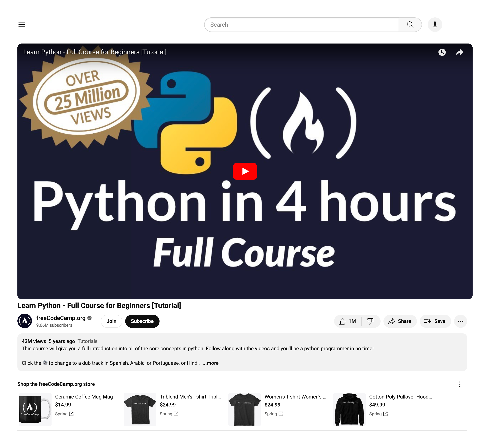This screenshot has height=448, width=490.
Task: Click the search magnifier button
Action: 410,24
